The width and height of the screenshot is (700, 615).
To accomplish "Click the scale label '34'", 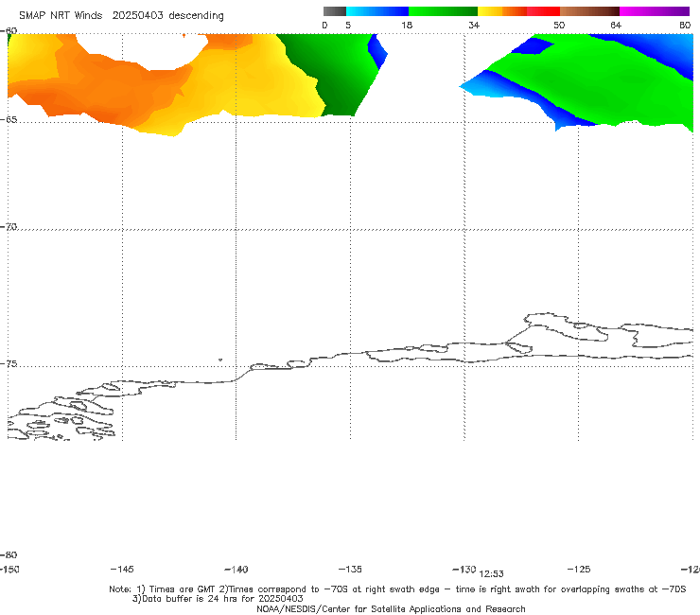I will tap(474, 26).
